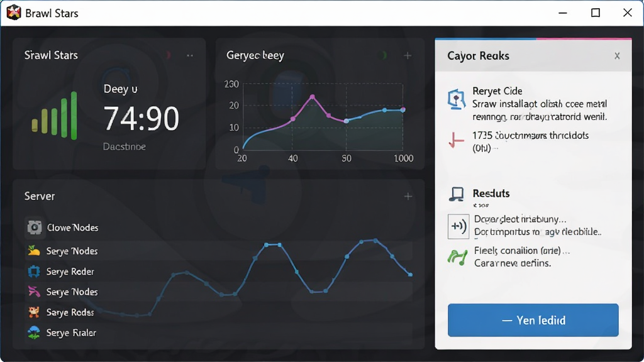Click the magenta peak point in Geryec beey chart
The width and height of the screenshot is (644, 362).
(313, 97)
